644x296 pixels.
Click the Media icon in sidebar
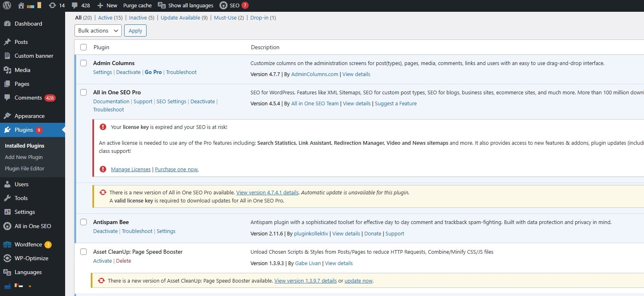click(7, 70)
